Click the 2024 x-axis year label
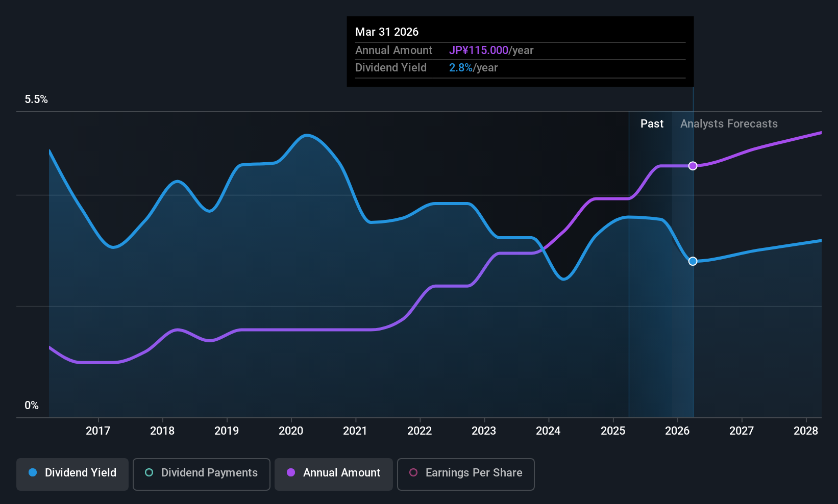This screenshot has width=838, height=504. click(x=548, y=431)
